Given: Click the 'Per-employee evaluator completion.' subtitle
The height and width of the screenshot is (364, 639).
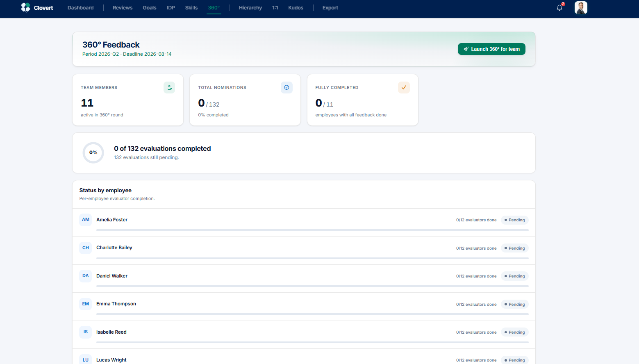Looking at the screenshot, I should (x=117, y=198).
